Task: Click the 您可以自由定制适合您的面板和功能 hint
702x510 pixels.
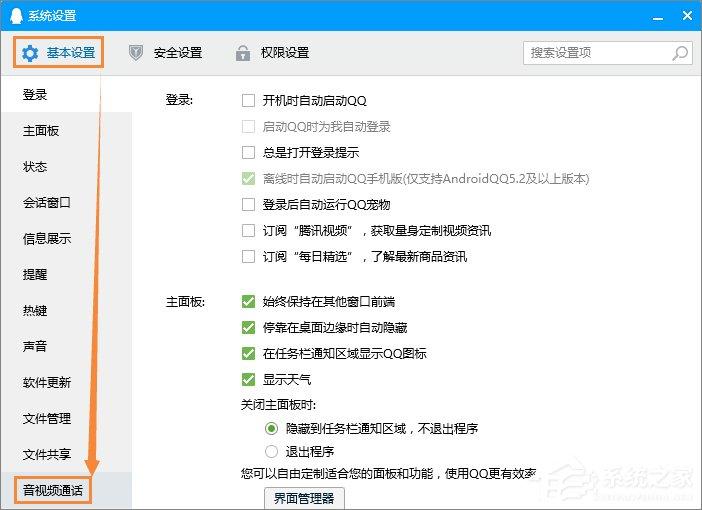Action: [x=389, y=473]
